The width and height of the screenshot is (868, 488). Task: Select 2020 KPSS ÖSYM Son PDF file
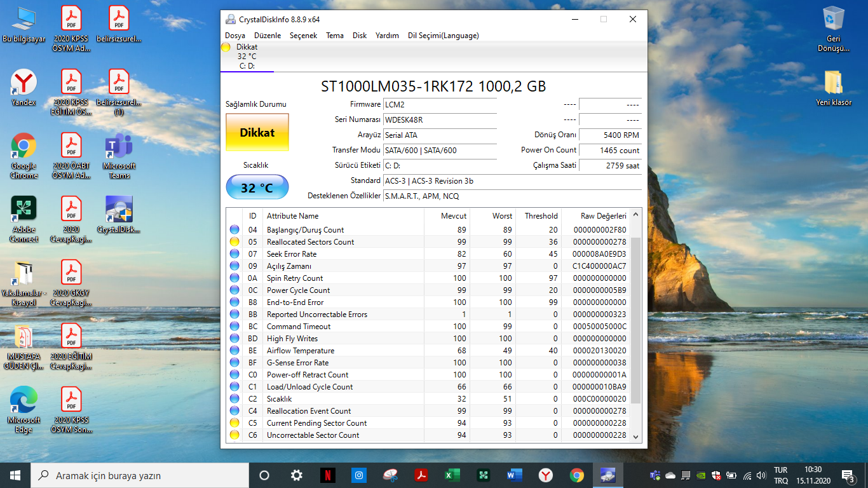71,410
